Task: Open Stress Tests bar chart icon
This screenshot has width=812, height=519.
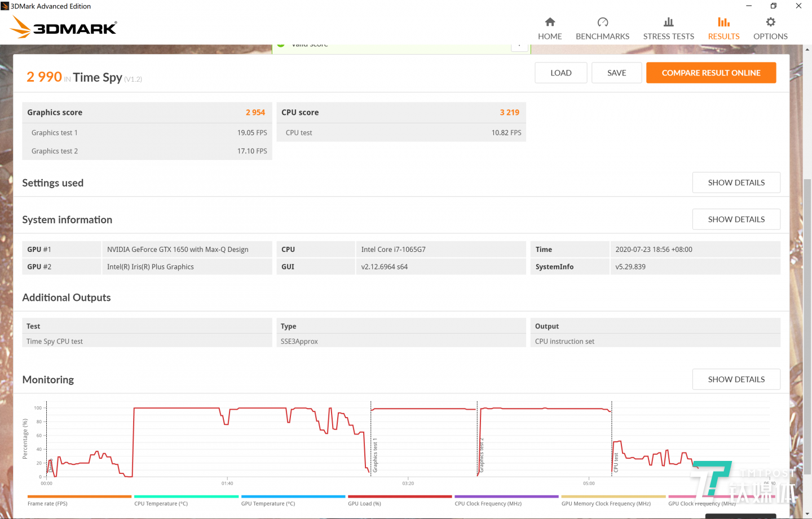Action: click(668, 22)
